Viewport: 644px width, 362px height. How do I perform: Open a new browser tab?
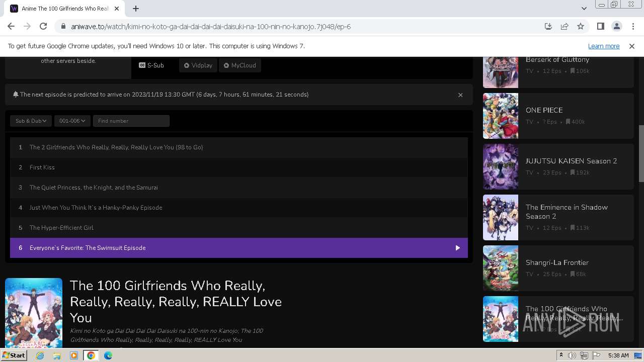click(x=136, y=9)
